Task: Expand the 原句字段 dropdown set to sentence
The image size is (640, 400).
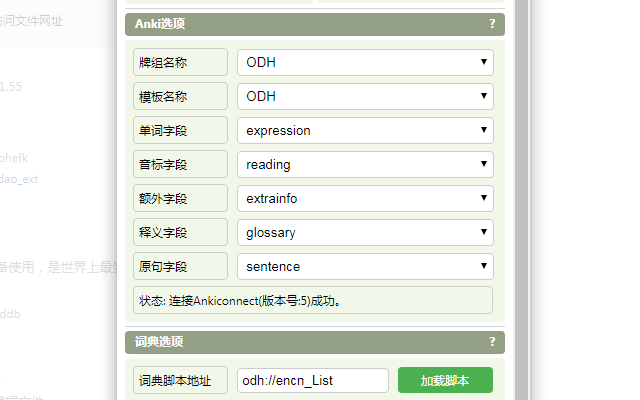Action: 365,267
